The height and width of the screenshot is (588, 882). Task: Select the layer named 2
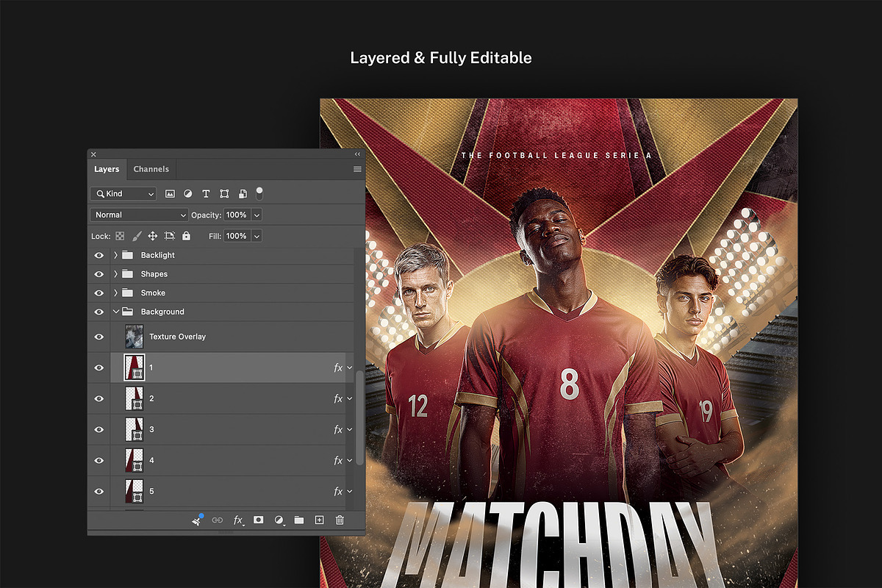[152, 398]
